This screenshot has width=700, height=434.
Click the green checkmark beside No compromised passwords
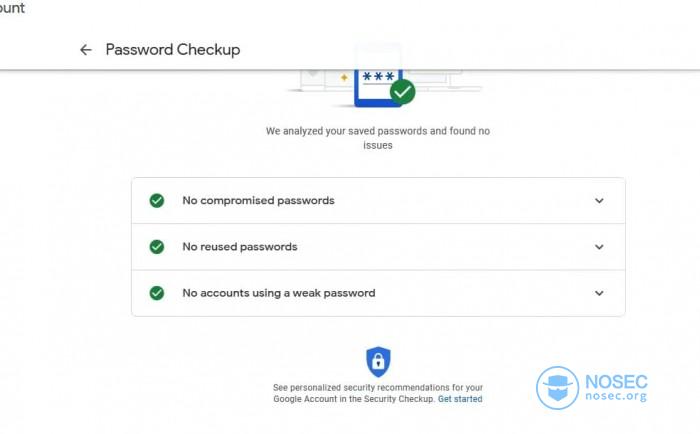(x=157, y=200)
